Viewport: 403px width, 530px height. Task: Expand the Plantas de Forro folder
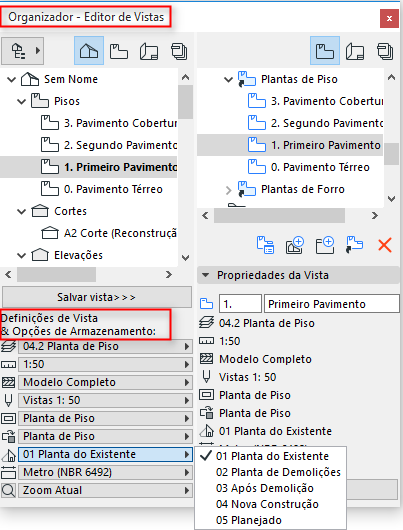[229, 190]
